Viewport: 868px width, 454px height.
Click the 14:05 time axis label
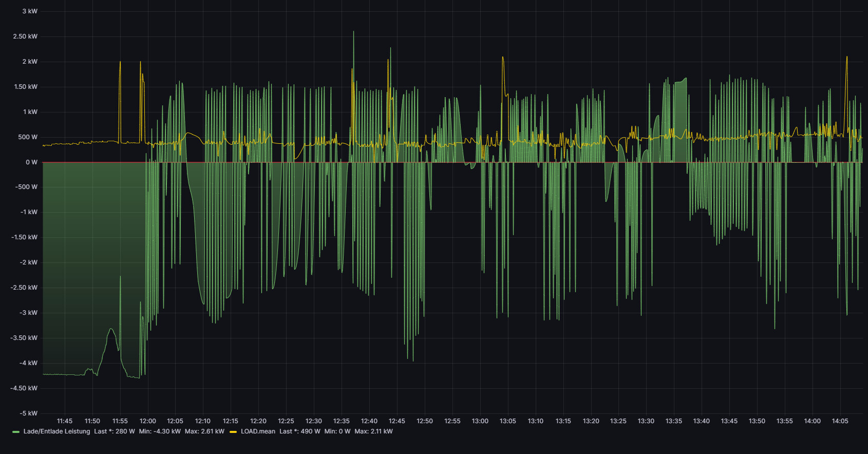pos(840,421)
